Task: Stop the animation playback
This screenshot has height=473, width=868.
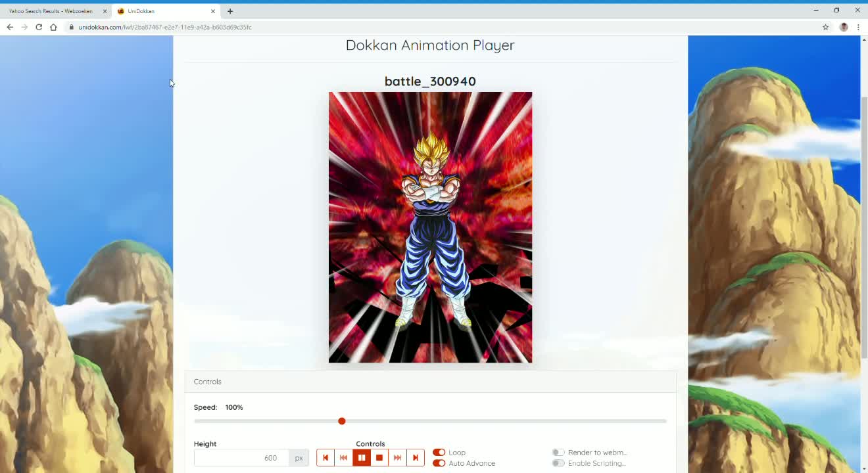Action: [379, 458]
